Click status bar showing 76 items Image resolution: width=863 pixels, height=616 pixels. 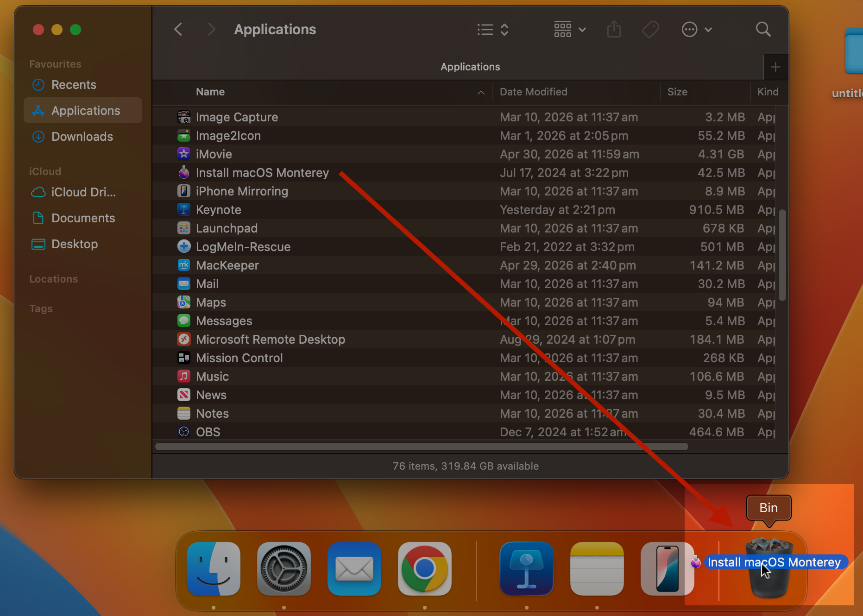[x=466, y=466]
